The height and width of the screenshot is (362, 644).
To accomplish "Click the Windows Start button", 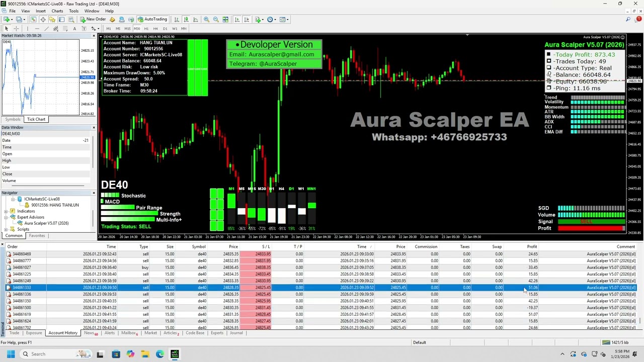I will click(x=11, y=354).
